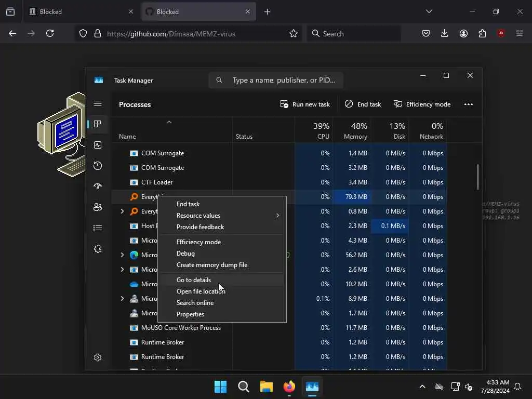532x399 pixels.
Task: Open the Details page in sidebar
Action: coord(98,228)
